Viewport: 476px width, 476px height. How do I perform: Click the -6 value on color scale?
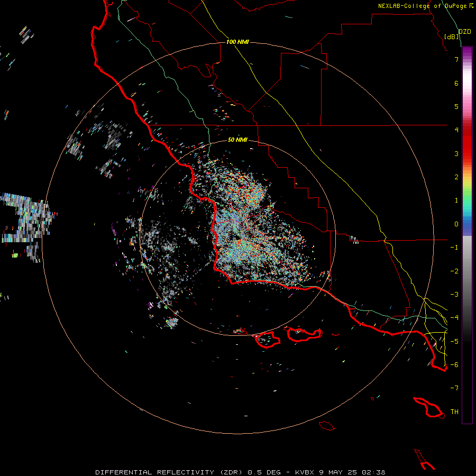[454, 365]
